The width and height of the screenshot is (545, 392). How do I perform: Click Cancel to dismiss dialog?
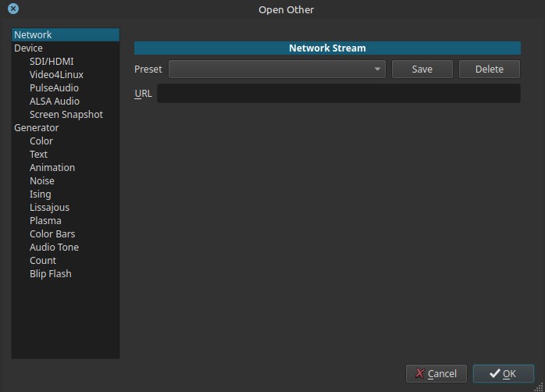[x=436, y=374]
